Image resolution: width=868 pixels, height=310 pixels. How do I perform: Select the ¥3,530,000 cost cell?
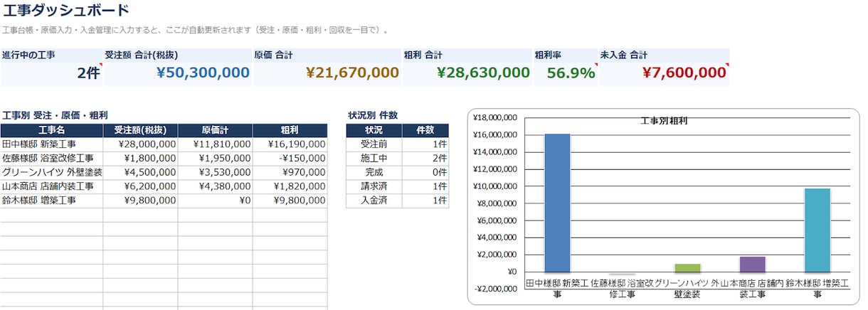(x=216, y=172)
